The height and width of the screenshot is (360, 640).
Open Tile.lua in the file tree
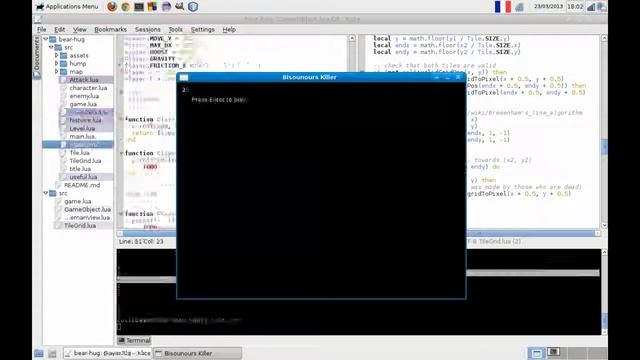pos(79,153)
